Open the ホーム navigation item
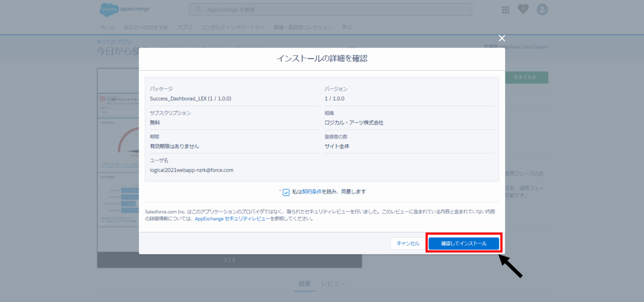The image size is (644, 302). 107,27
